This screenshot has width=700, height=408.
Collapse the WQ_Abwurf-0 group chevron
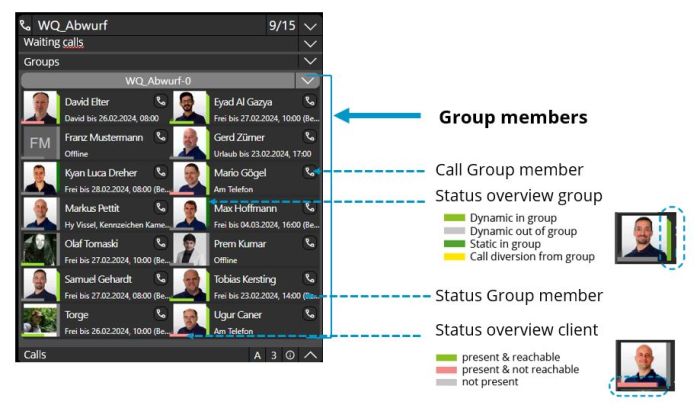pyautogui.click(x=307, y=81)
